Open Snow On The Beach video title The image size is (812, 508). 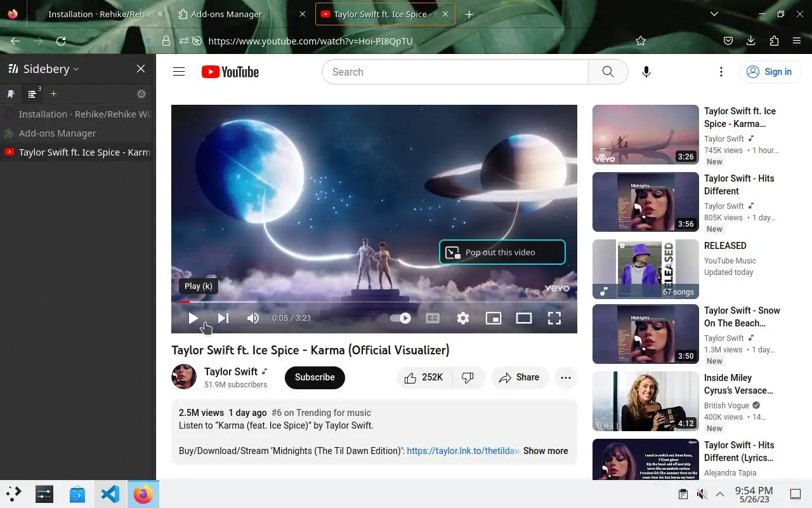pyautogui.click(x=742, y=317)
